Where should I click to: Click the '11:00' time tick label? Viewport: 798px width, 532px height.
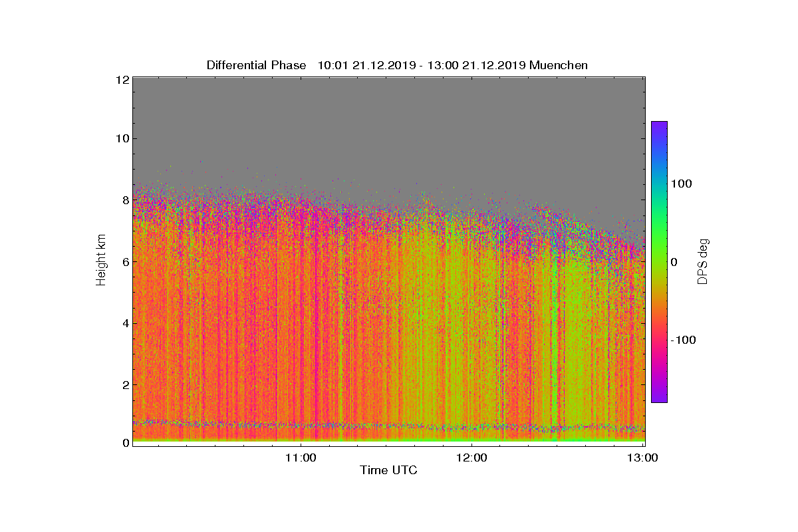click(301, 458)
